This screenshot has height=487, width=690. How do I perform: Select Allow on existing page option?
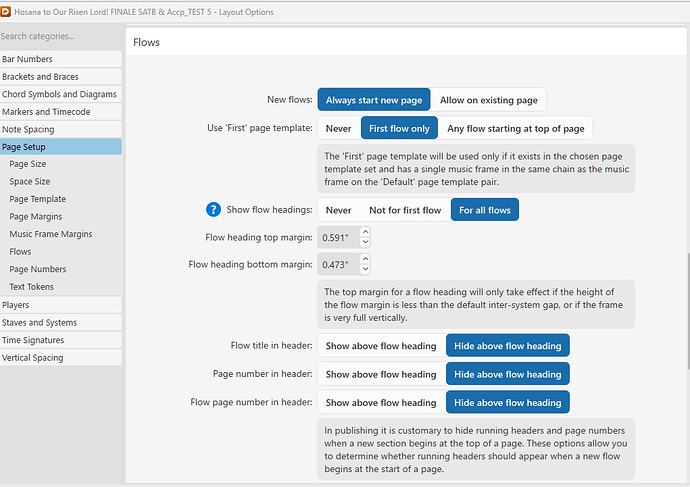click(489, 100)
